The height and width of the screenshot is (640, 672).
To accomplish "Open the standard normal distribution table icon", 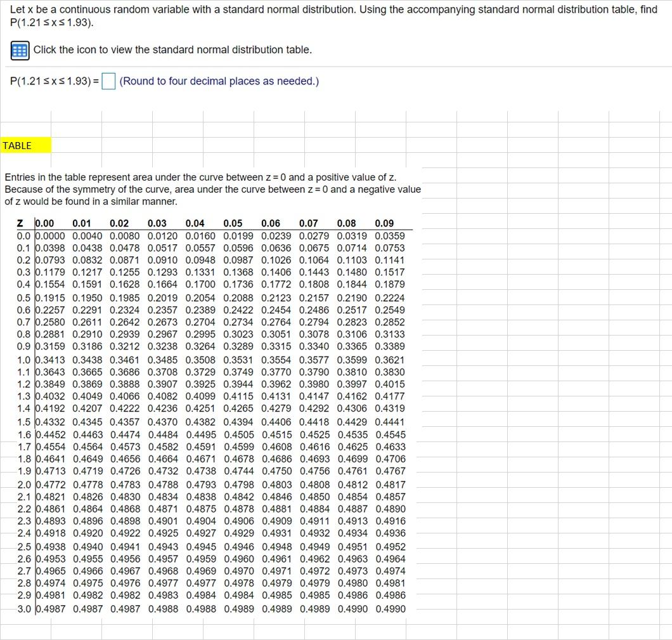I will coord(20,51).
